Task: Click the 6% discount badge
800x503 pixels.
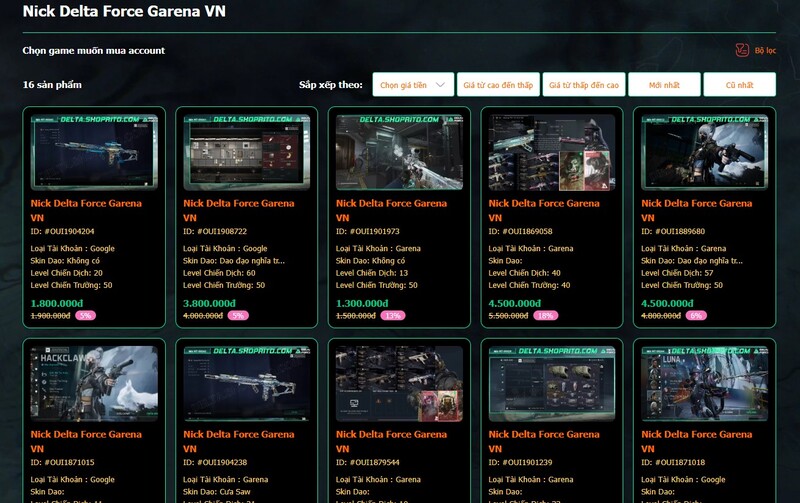Action: tap(696, 316)
